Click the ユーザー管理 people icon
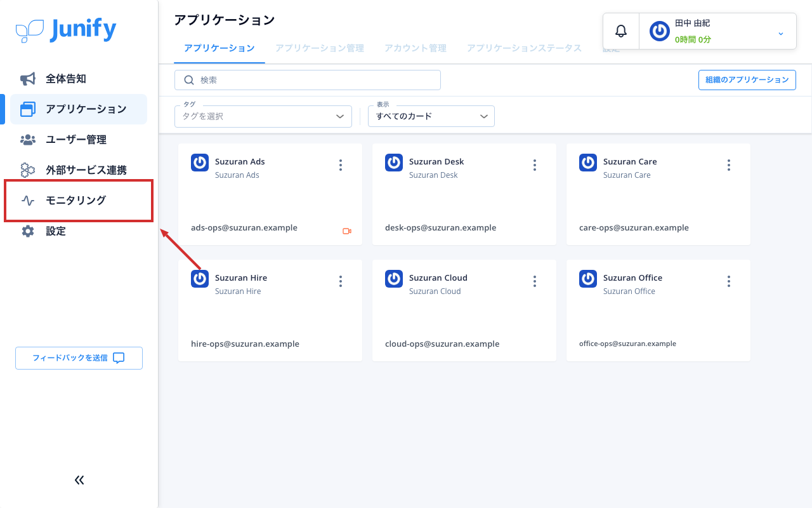Image resolution: width=812 pixels, height=508 pixels. click(28, 140)
